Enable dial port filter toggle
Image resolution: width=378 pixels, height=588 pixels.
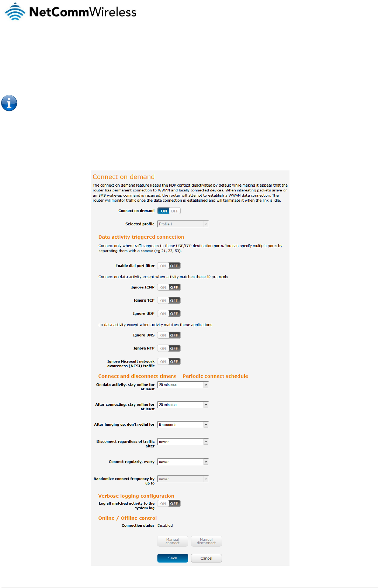click(169, 266)
